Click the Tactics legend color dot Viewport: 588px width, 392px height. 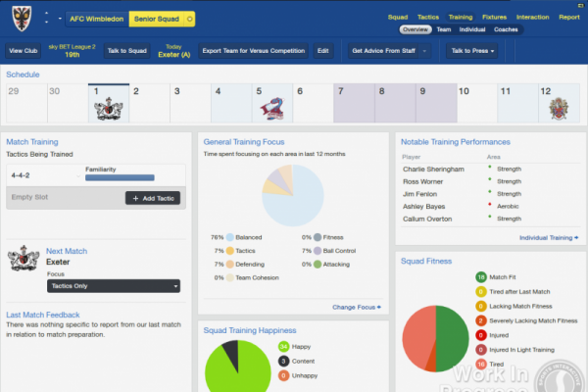230,251
